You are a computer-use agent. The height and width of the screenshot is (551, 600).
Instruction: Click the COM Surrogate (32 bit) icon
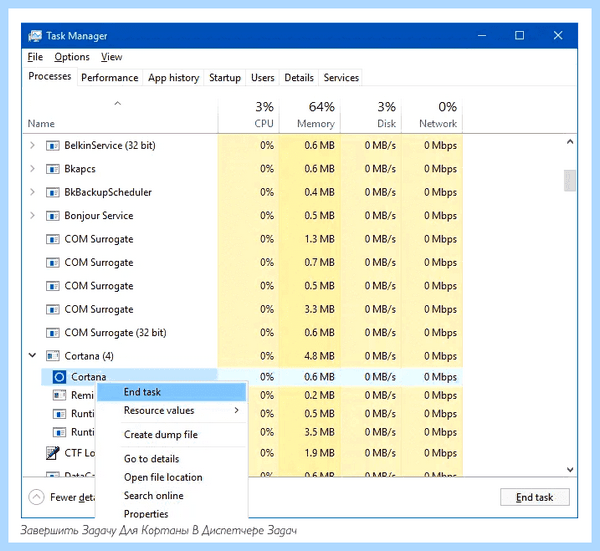[x=52, y=333]
